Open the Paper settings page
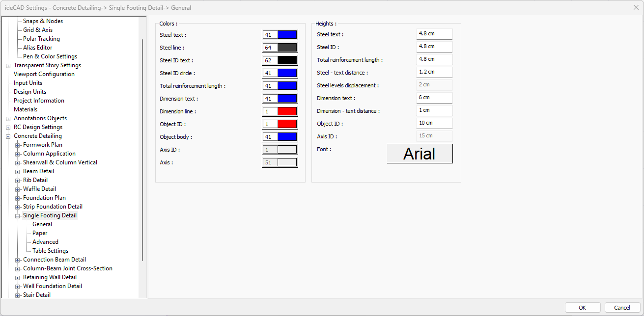The width and height of the screenshot is (644, 316). point(40,233)
